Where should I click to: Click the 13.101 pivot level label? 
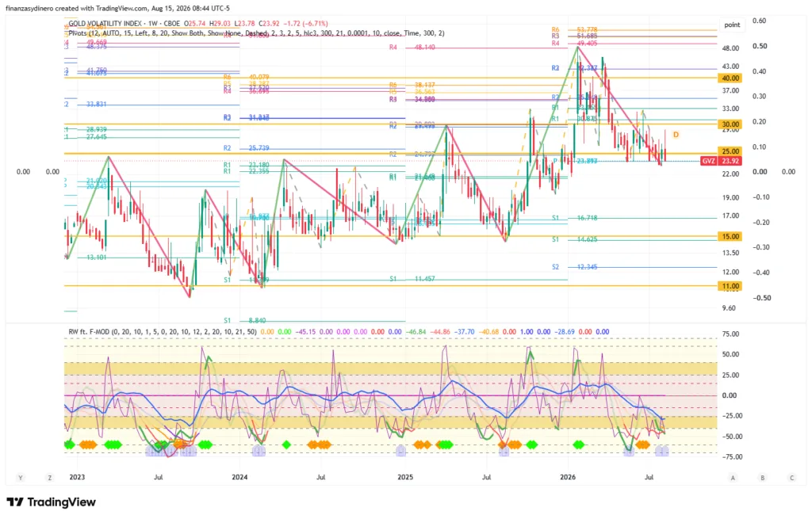point(96,258)
